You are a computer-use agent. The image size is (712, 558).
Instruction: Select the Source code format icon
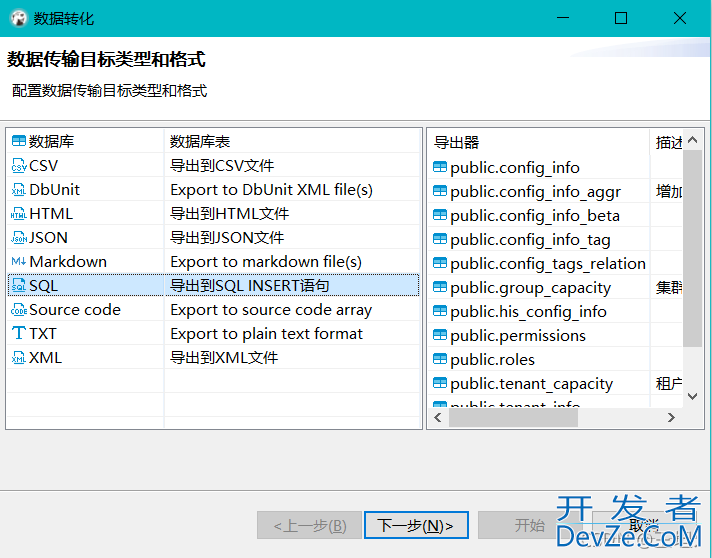(x=19, y=310)
